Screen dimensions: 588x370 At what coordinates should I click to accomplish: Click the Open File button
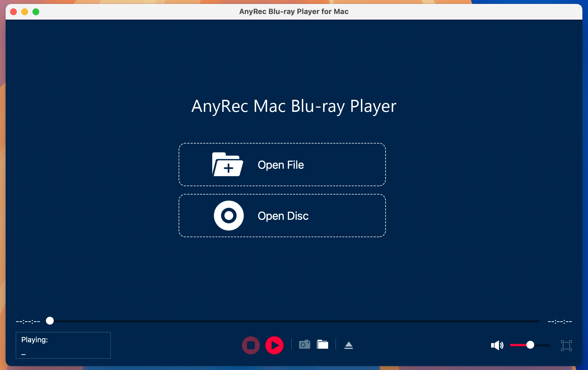pos(282,165)
